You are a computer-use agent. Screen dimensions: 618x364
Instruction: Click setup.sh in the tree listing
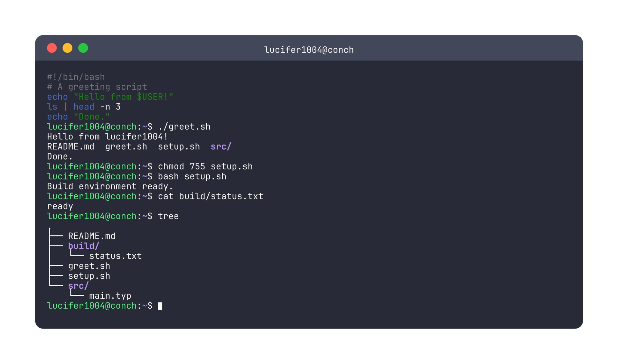(x=89, y=276)
